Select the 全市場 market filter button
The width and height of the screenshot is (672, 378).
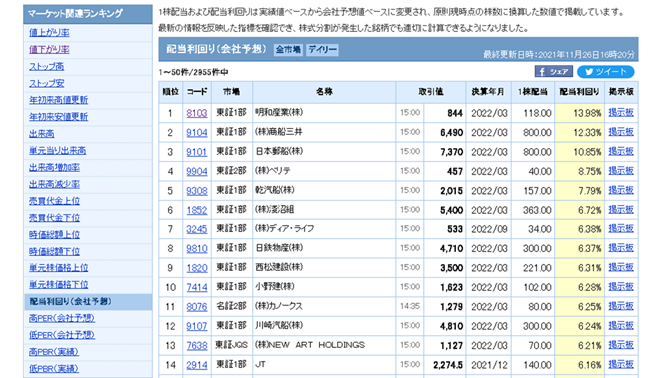[288, 50]
